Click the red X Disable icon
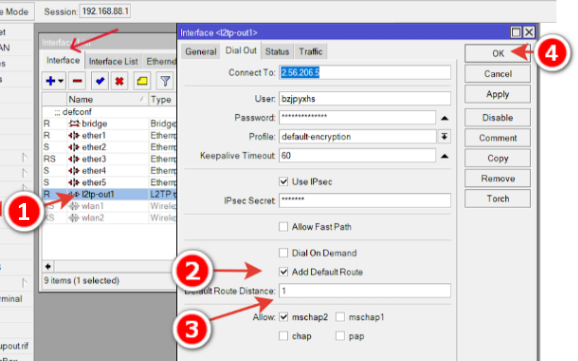Viewport: 578px width, 361px height. pyautogui.click(x=119, y=81)
